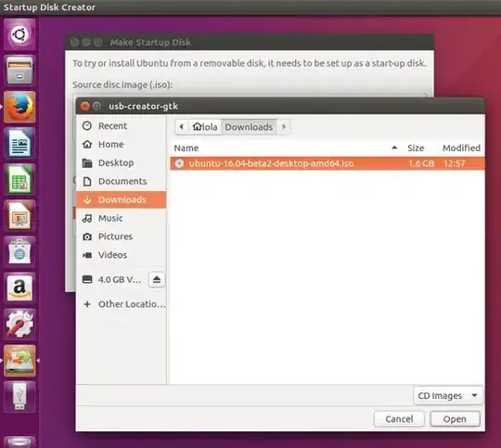
Task: Select ubuntu-16.04-beta2-desktop-amd64.iso file
Action: click(x=328, y=163)
